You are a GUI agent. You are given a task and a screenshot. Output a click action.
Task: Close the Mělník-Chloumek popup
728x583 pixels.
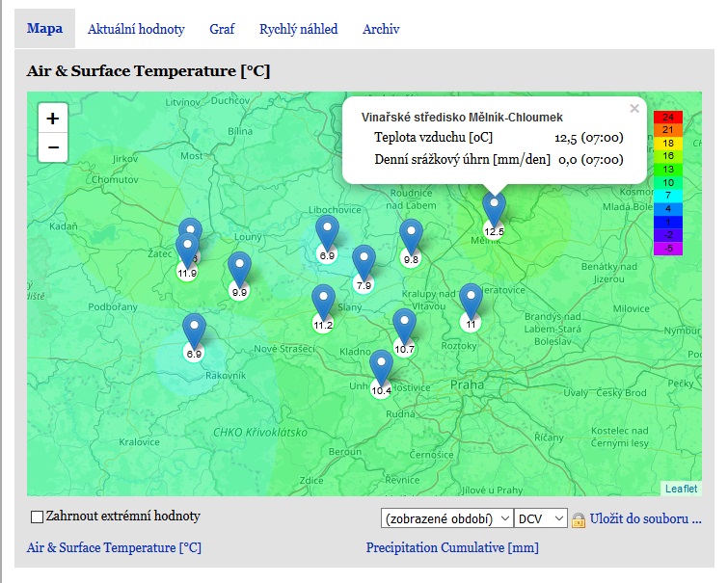click(x=634, y=109)
